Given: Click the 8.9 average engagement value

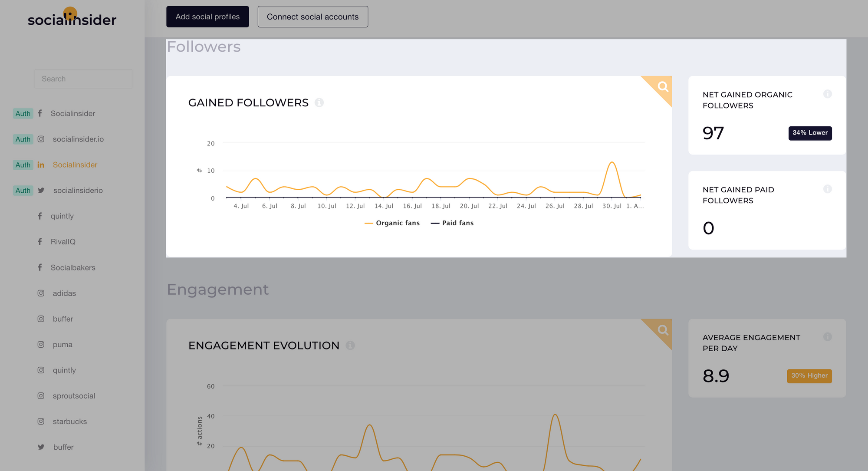Looking at the screenshot, I should 716,376.
